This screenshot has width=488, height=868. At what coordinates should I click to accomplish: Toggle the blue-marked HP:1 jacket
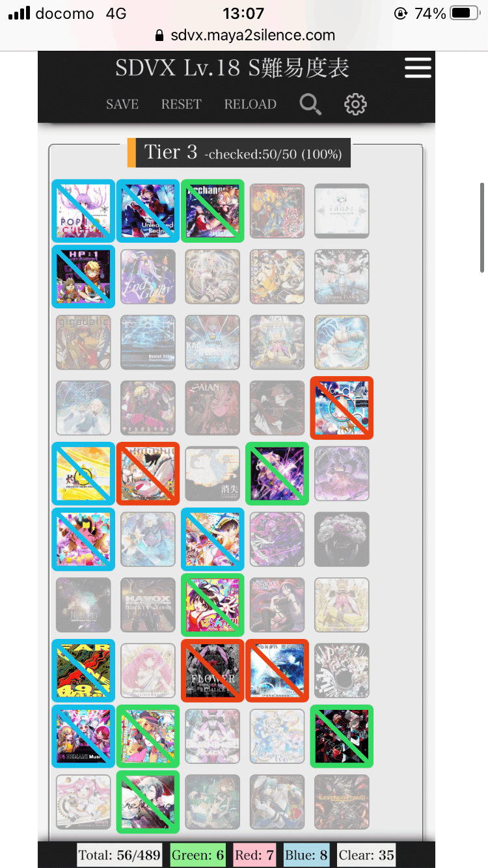coord(83,277)
